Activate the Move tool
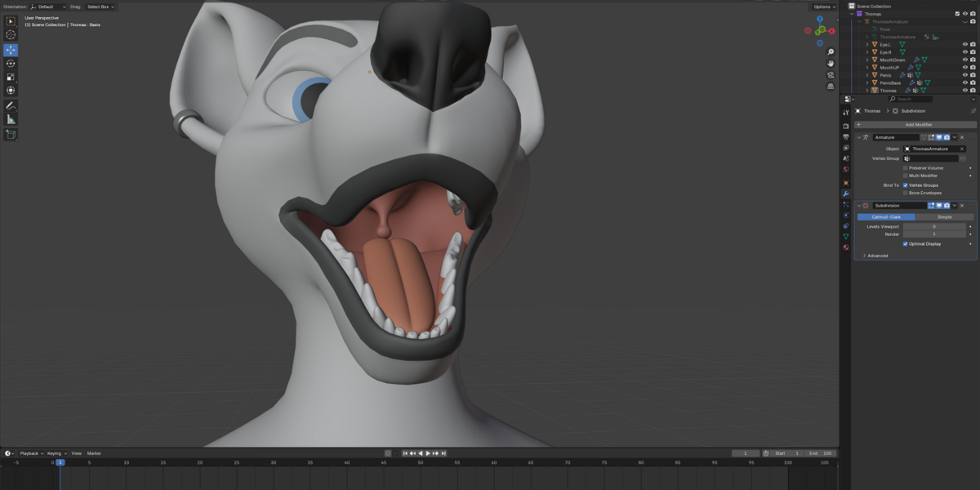 click(11, 50)
